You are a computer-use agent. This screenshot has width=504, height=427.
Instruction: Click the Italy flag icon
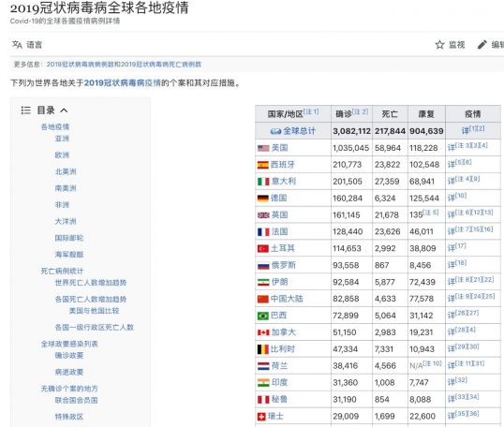263,182
